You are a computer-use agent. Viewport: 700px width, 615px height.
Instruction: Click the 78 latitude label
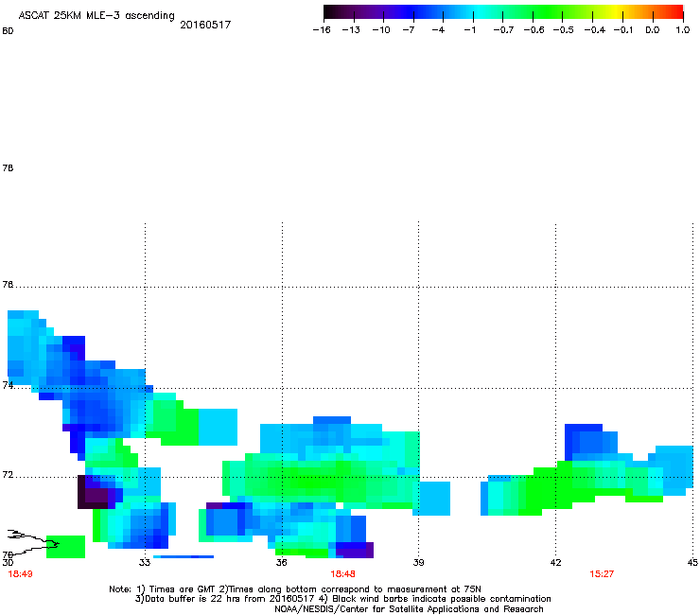pyautogui.click(x=8, y=167)
